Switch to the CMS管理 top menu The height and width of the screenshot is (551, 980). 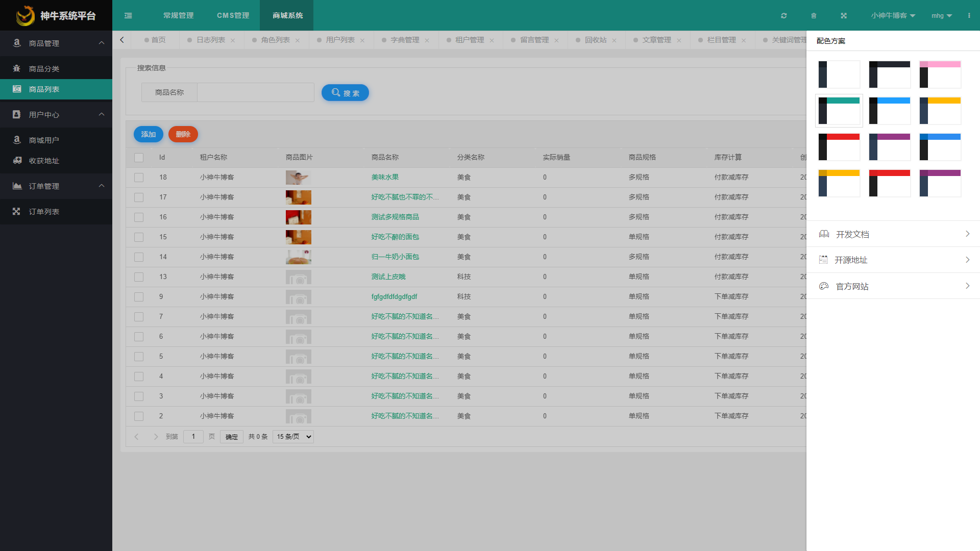(233, 15)
